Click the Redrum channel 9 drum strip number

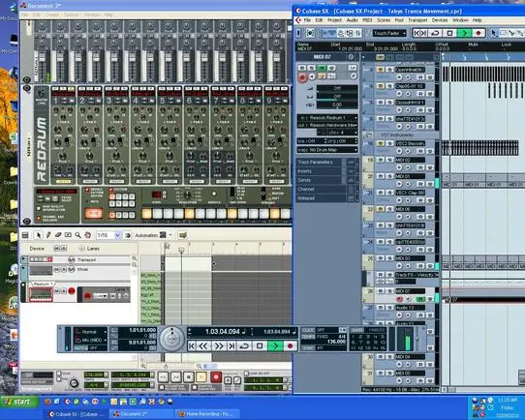pos(269,101)
